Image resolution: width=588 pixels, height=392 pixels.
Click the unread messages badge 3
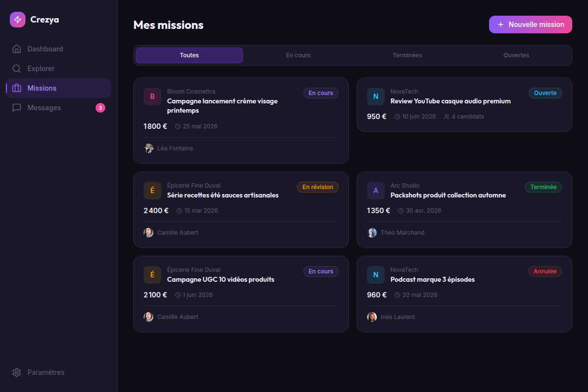(x=100, y=108)
